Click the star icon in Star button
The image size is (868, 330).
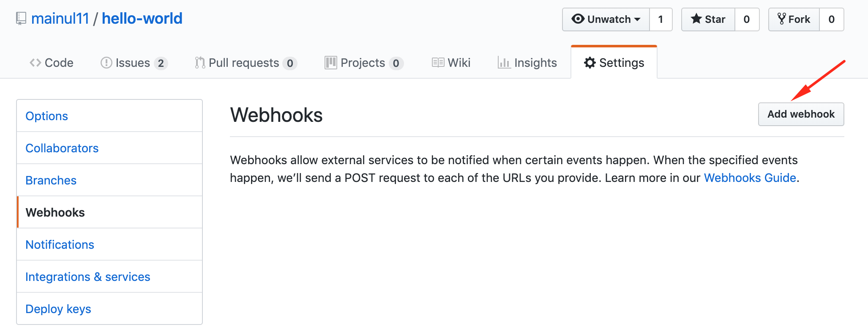pos(696,19)
